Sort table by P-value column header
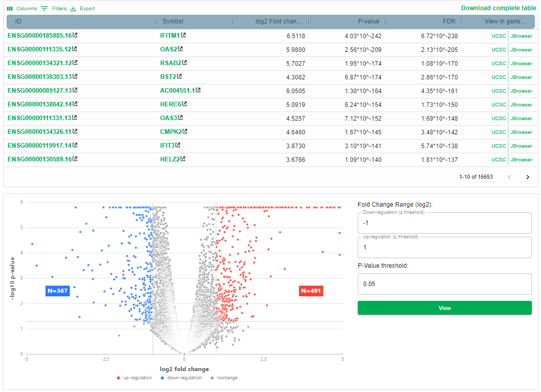Viewport: 541px width, 392px height. 369,21
